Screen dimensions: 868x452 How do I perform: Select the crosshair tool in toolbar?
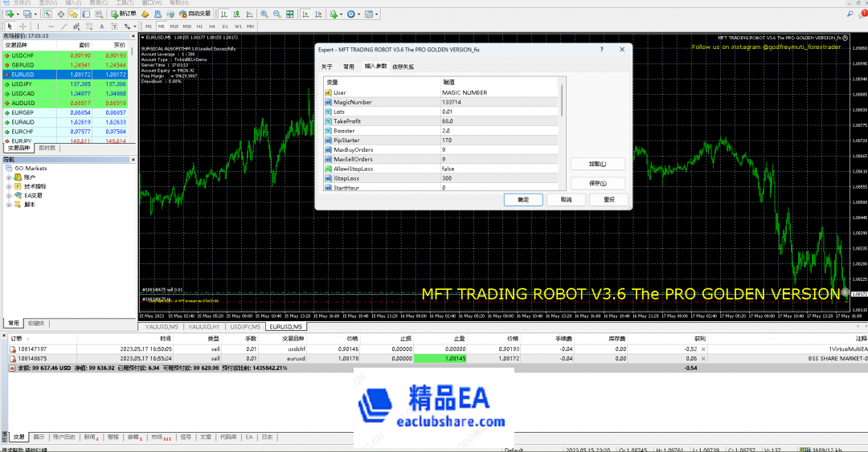(24, 26)
